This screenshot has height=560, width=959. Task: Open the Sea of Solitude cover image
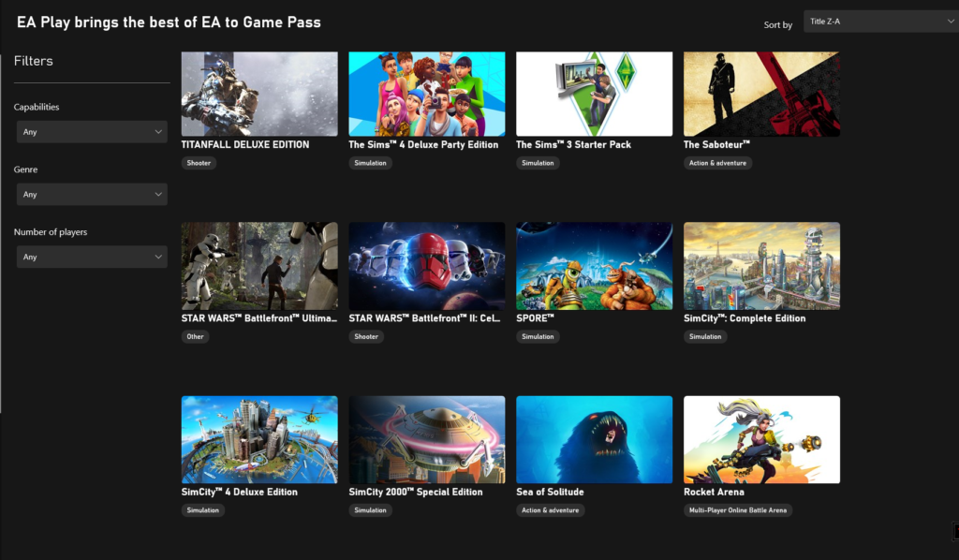click(594, 439)
